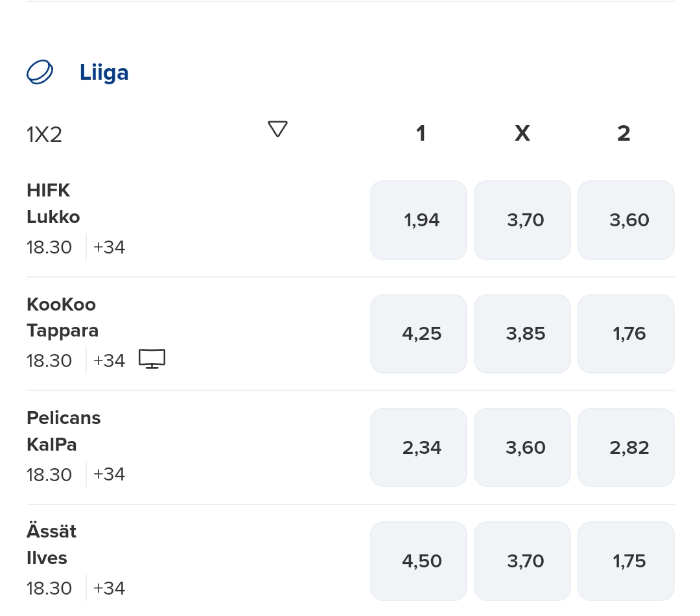Show +34 more markets for HIFK–Lukko

click(109, 247)
